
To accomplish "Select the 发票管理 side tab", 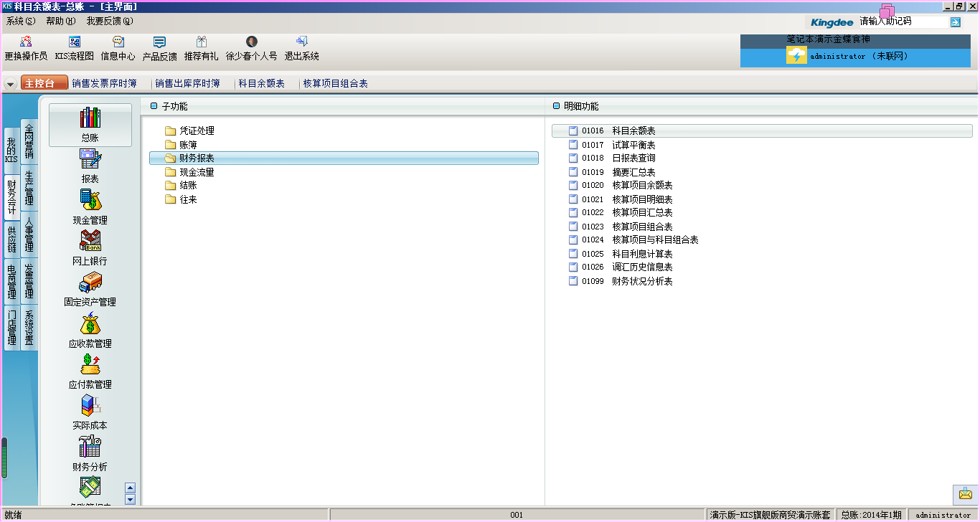I will (29, 281).
